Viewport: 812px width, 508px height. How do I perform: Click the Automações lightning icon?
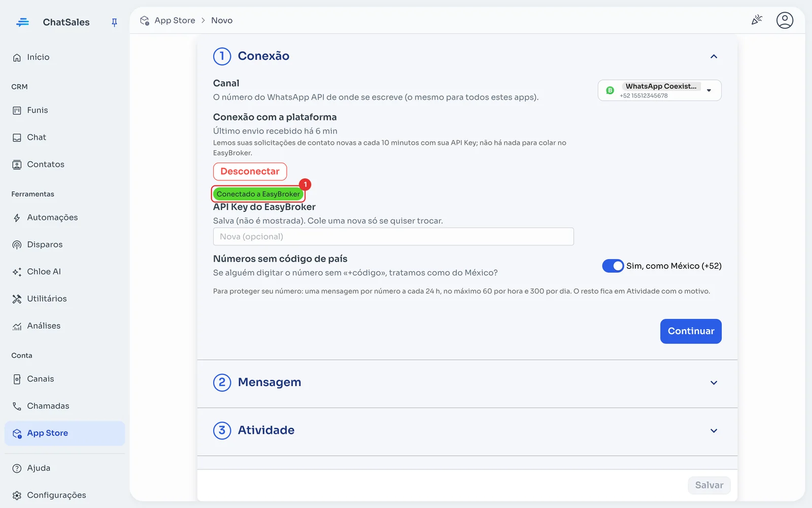[x=17, y=218]
